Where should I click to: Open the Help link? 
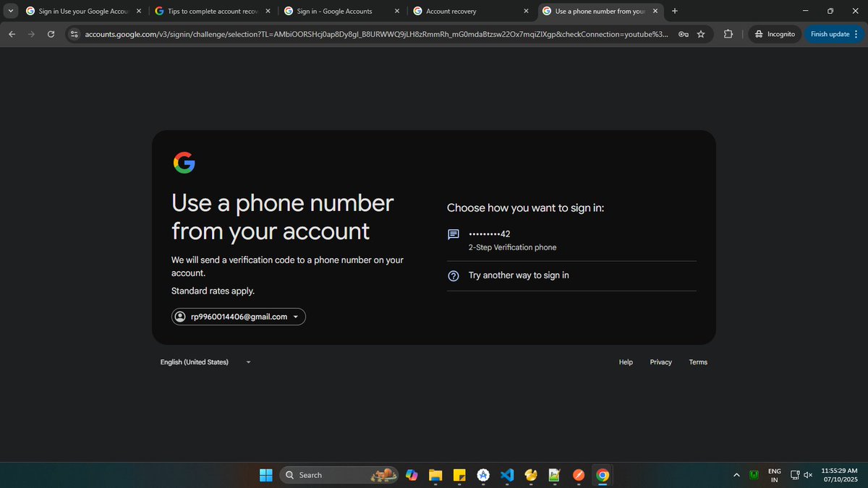[x=626, y=362]
